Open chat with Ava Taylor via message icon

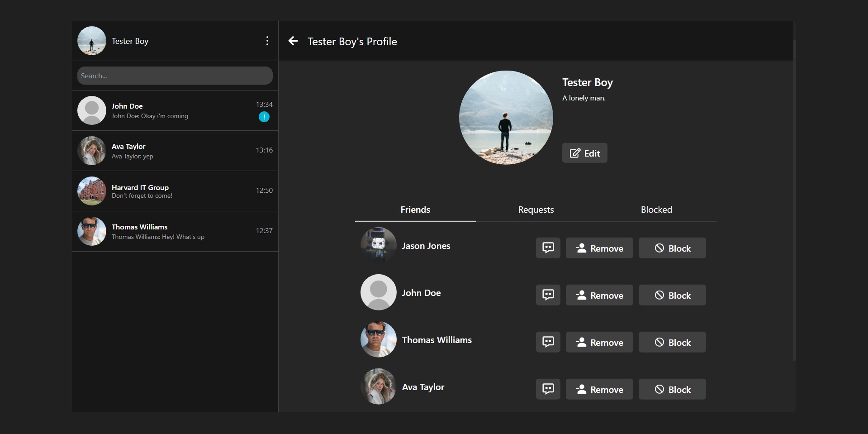(548, 389)
